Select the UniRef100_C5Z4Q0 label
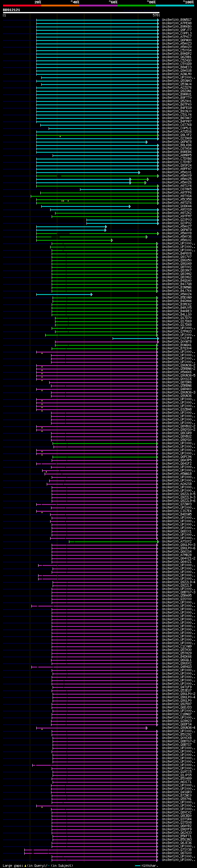 177,60
